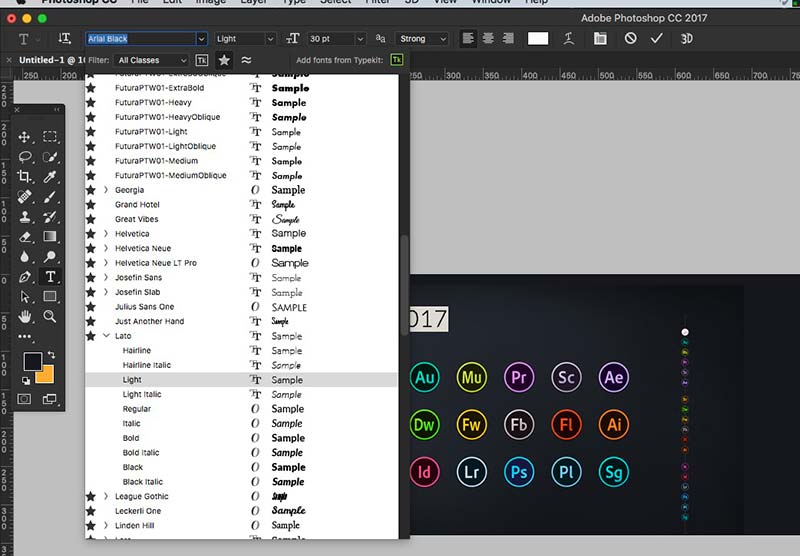Right align the text
Screen dimensions: 800x556
(x=508, y=38)
